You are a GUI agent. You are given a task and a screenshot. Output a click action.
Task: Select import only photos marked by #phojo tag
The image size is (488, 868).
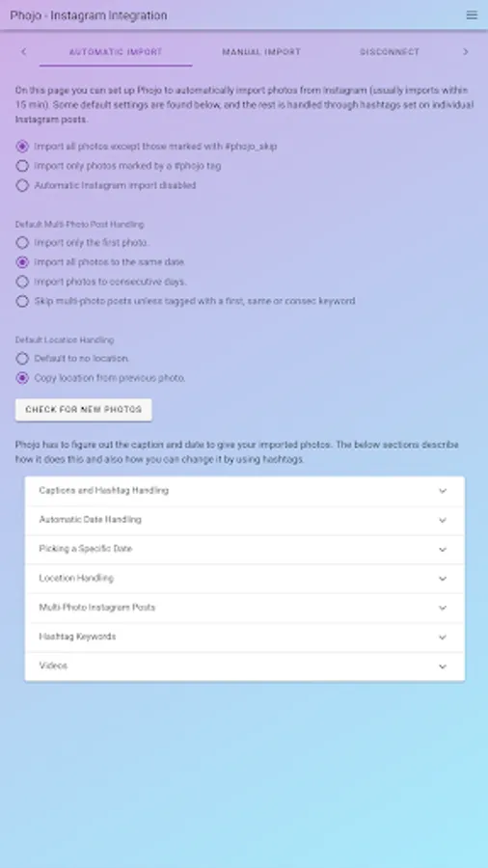coord(22,166)
